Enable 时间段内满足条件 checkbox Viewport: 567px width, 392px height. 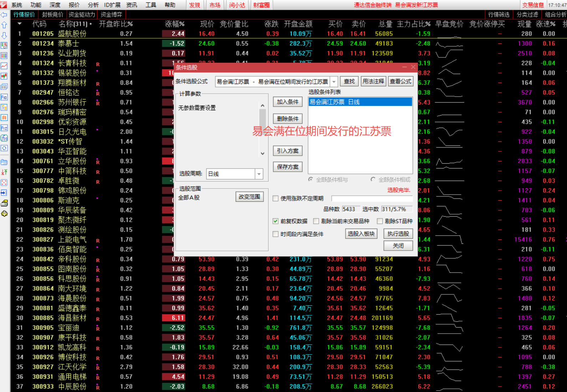pos(276,234)
